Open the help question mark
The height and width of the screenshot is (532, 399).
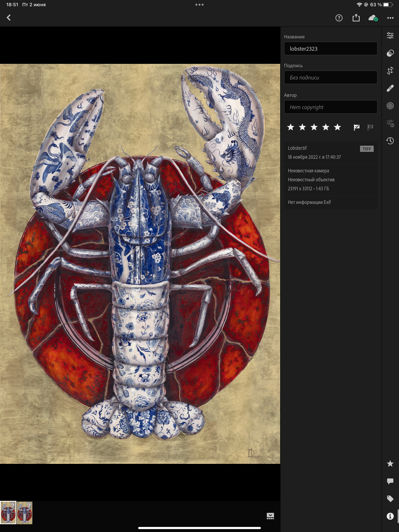click(x=339, y=18)
